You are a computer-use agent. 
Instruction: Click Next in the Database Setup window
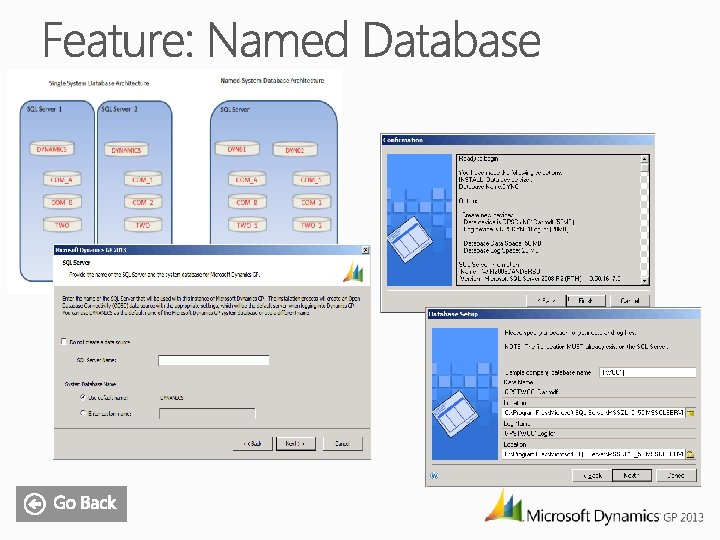coord(632,475)
